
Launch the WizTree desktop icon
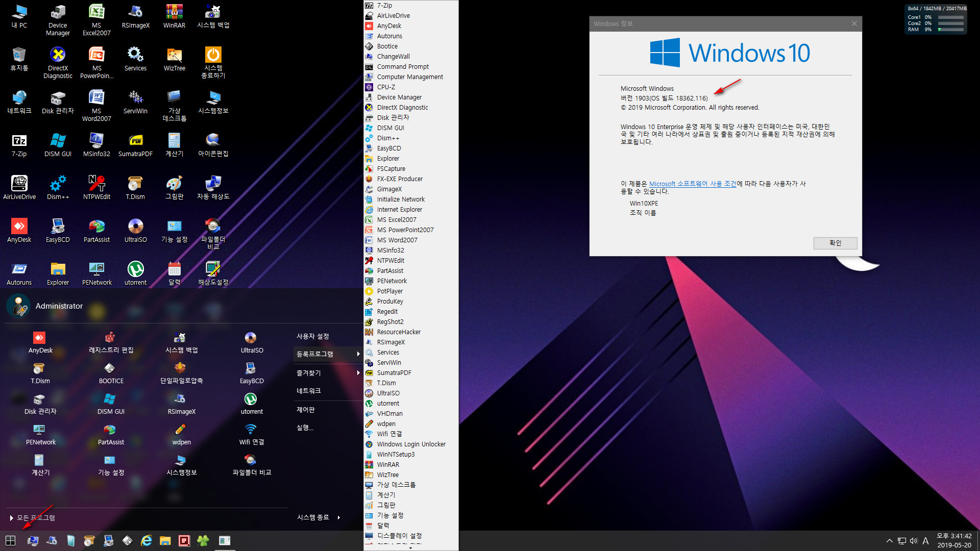coord(174,59)
